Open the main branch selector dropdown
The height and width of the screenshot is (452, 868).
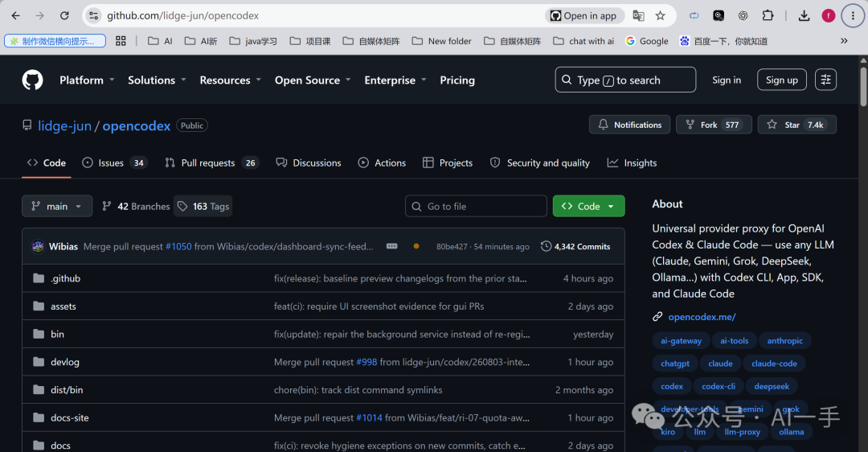coord(57,206)
